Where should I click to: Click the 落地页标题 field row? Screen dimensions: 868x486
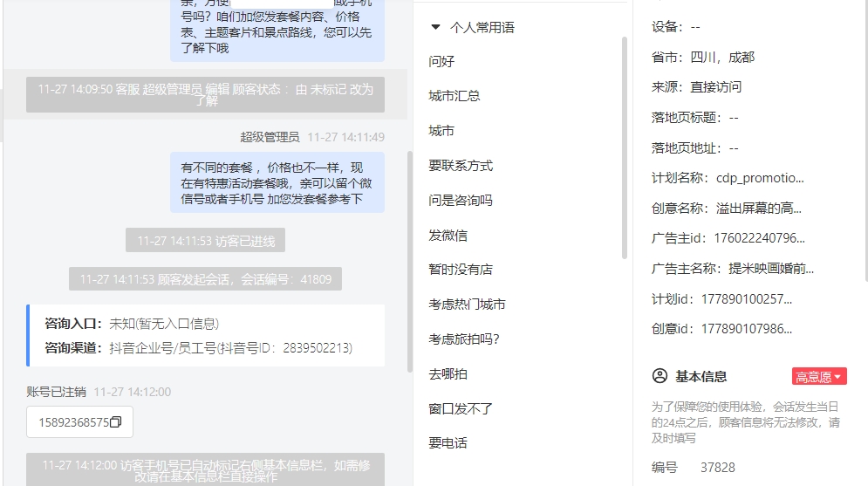(695, 117)
